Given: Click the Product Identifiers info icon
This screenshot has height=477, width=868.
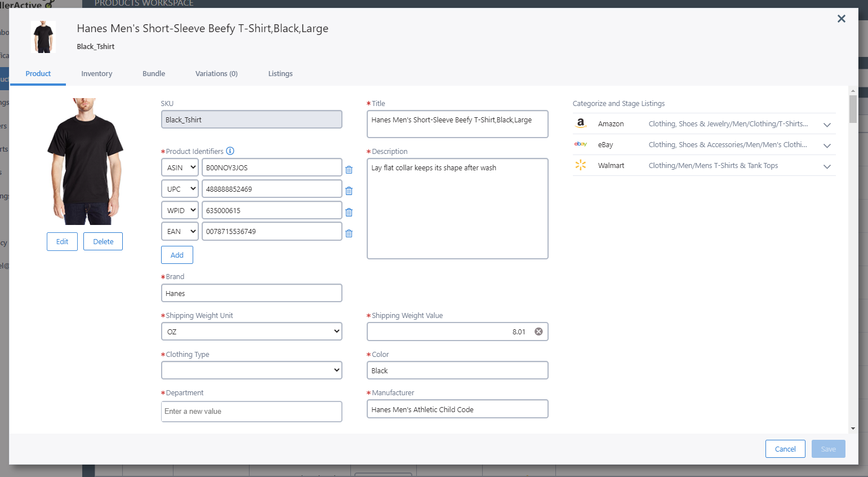Looking at the screenshot, I should (x=230, y=151).
